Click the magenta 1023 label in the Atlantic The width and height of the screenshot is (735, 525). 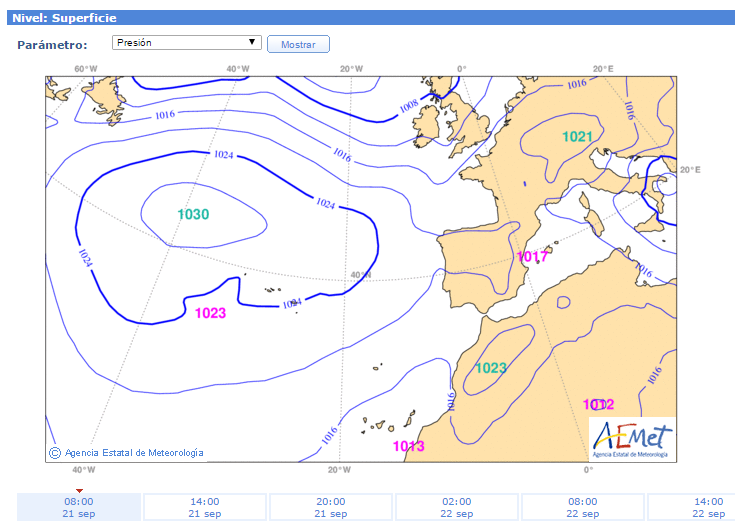[x=210, y=313]
